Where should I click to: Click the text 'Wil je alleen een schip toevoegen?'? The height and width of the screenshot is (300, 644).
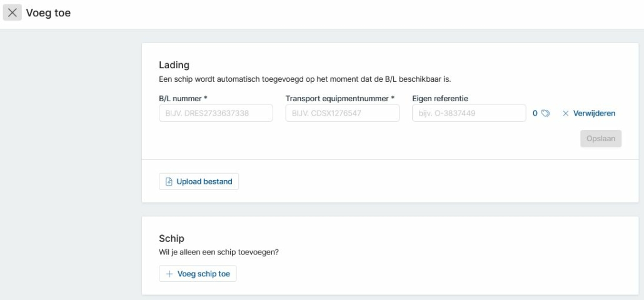219,252
